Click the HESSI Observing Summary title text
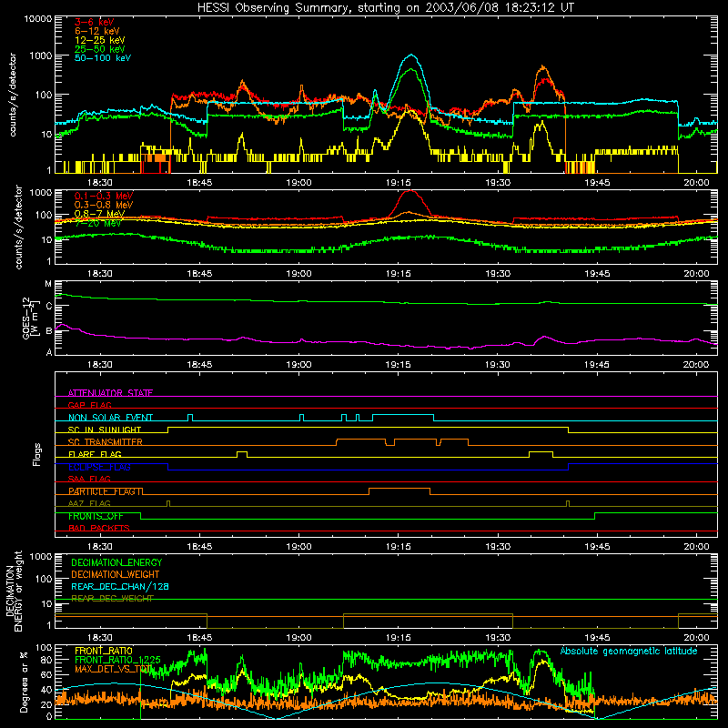This screenshot has width=728, height=728. (385, 8)
